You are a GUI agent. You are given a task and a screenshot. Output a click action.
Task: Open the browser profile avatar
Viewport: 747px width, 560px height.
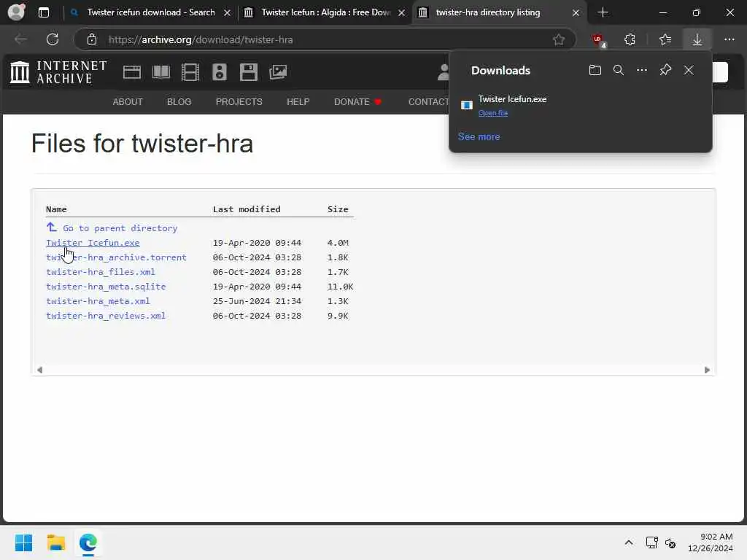coord(16,12)
